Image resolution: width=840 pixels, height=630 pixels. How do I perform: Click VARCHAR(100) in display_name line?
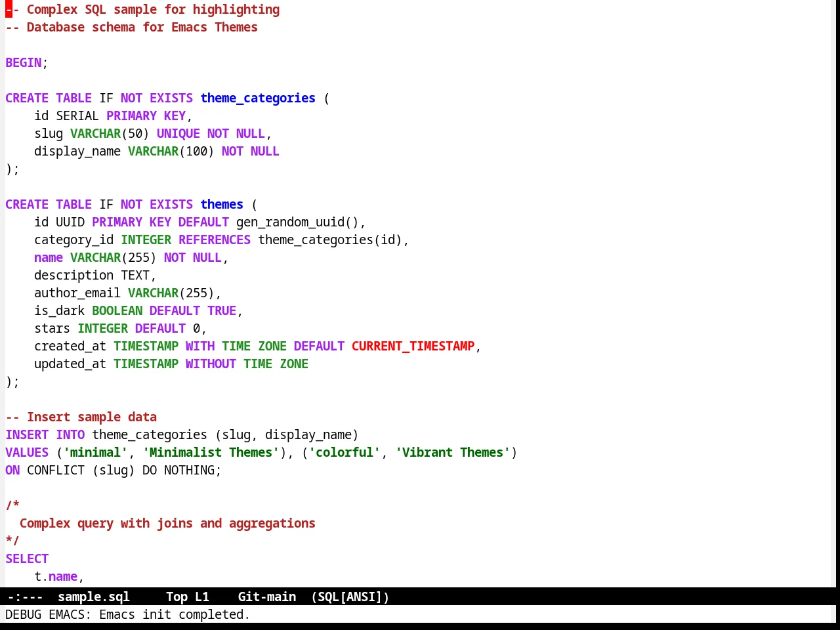point(171,151)
